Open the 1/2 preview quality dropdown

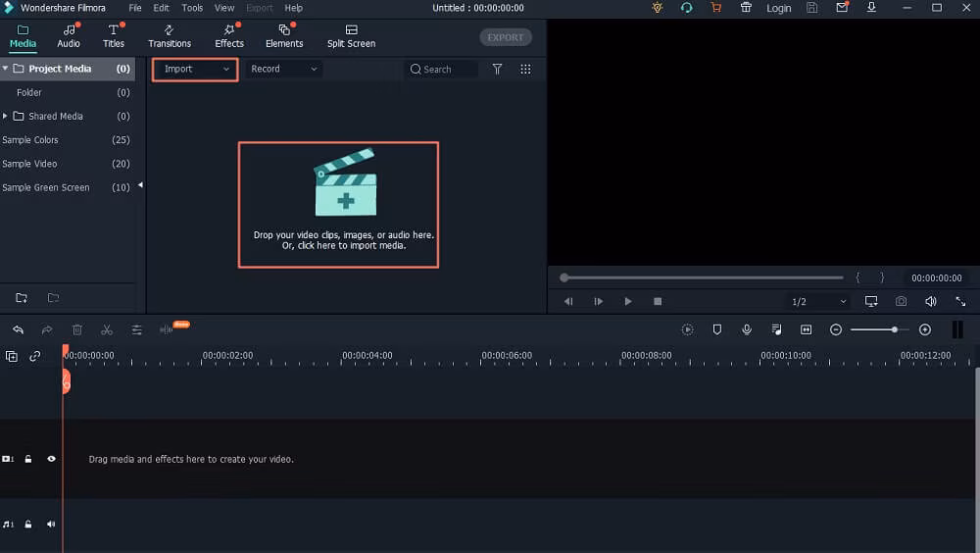(x=818, y=302)
